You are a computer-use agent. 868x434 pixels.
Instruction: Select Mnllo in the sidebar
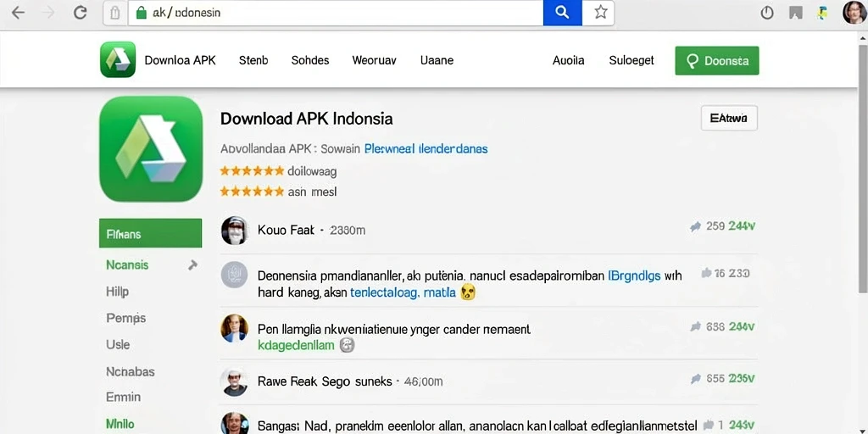120,424
